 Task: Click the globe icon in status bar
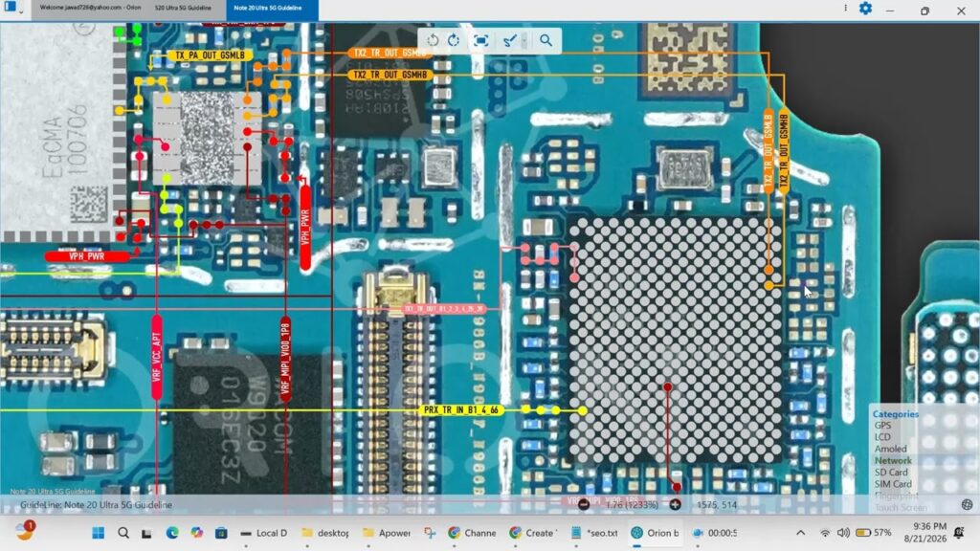coord(967,505)
